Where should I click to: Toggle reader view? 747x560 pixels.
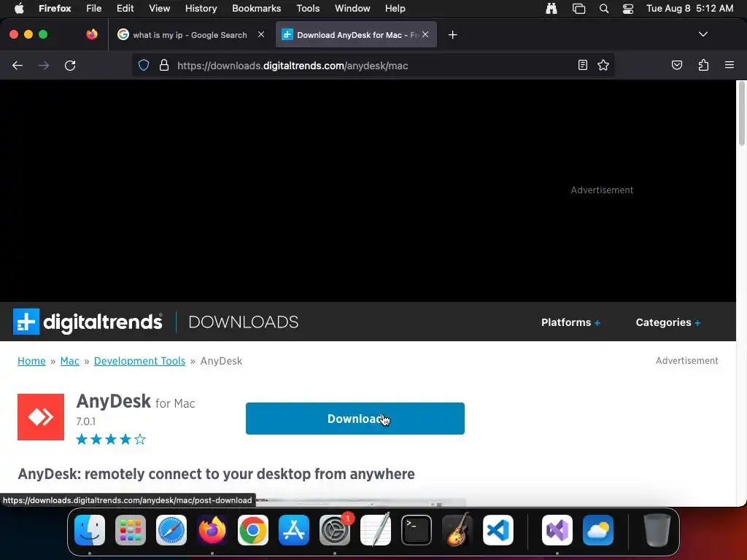pyautogui.click(x=582, y=65)
